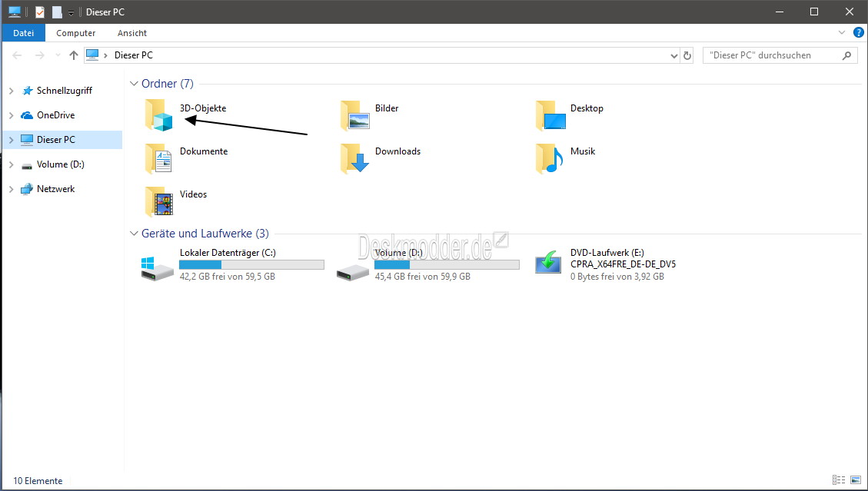Click the Netzwerk icon in sidebar
This screenshot has height=491, width=868.
[x=27, y=189]
